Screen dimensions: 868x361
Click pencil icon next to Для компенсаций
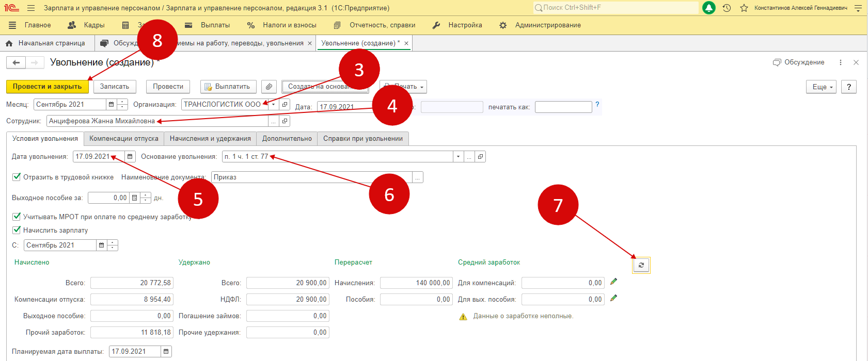613,282
